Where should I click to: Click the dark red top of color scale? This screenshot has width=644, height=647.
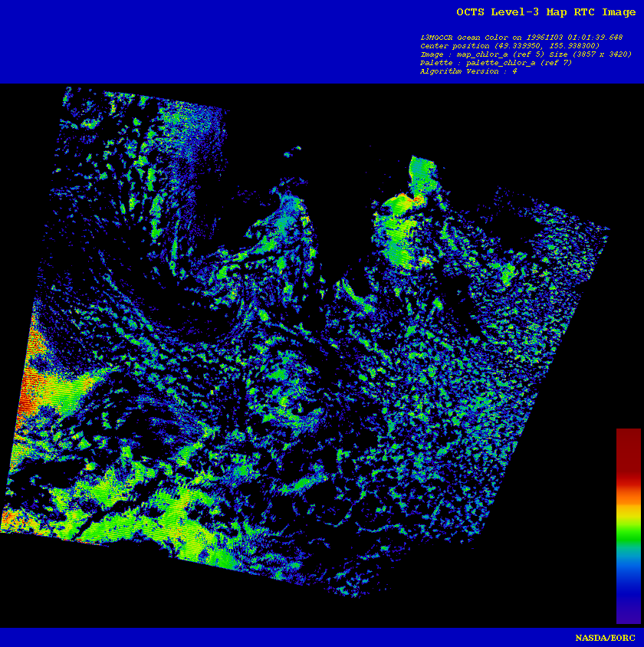(628, 445)
